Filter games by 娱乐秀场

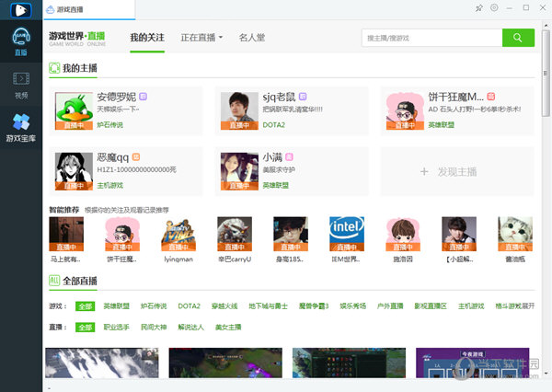[353, 306]
